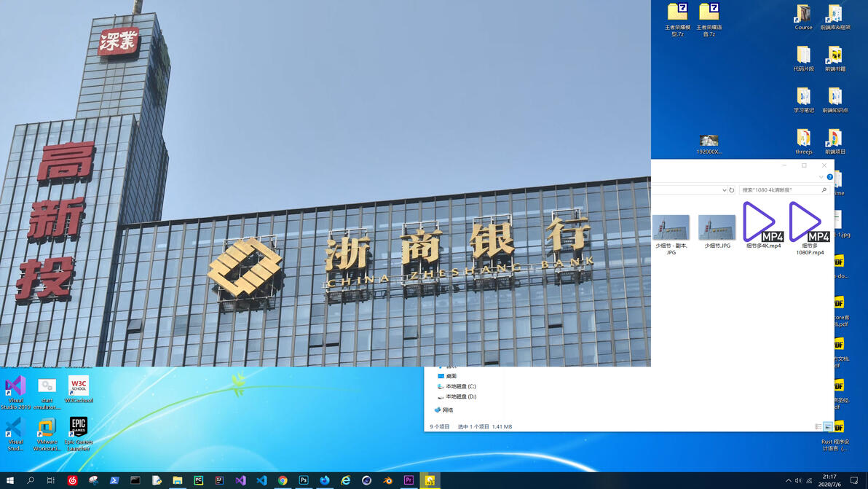Select 网络 in Explorer navigation pane
868x489 pixels.
pos(444,410)
